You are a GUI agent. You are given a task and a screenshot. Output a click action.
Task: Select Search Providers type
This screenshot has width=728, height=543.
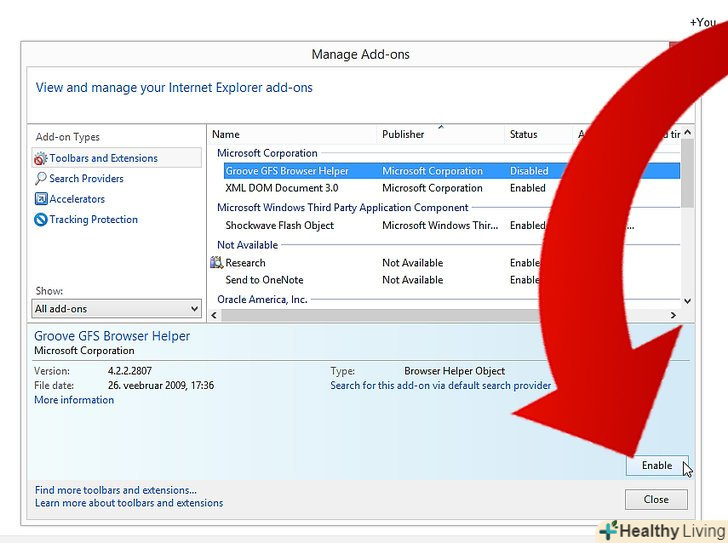tap(86, 179)
